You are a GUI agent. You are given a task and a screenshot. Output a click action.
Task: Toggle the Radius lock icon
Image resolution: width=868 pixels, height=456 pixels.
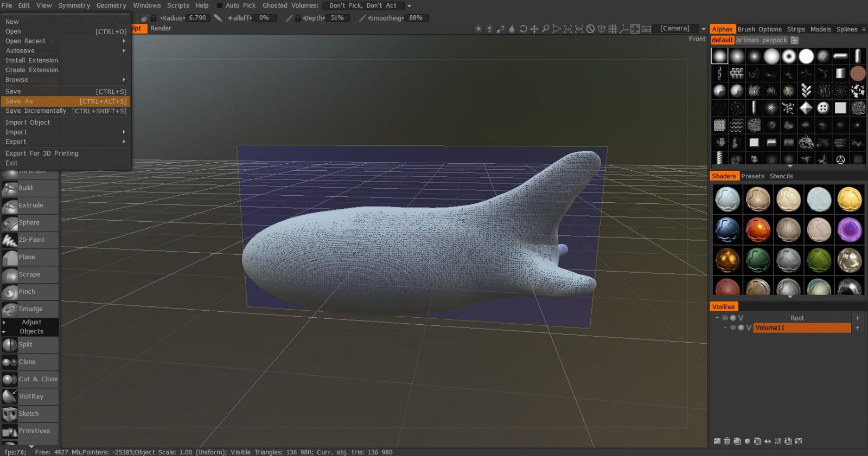pos(154,18)
